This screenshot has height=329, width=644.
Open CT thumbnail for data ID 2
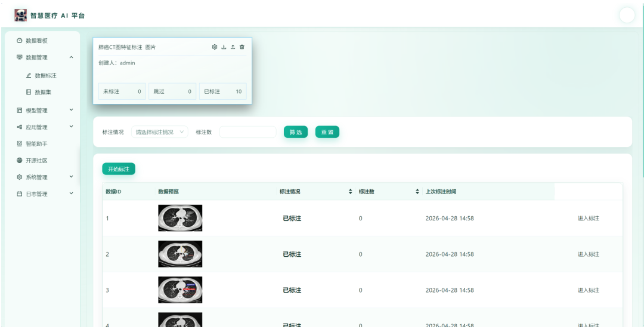tap(180, 254)
